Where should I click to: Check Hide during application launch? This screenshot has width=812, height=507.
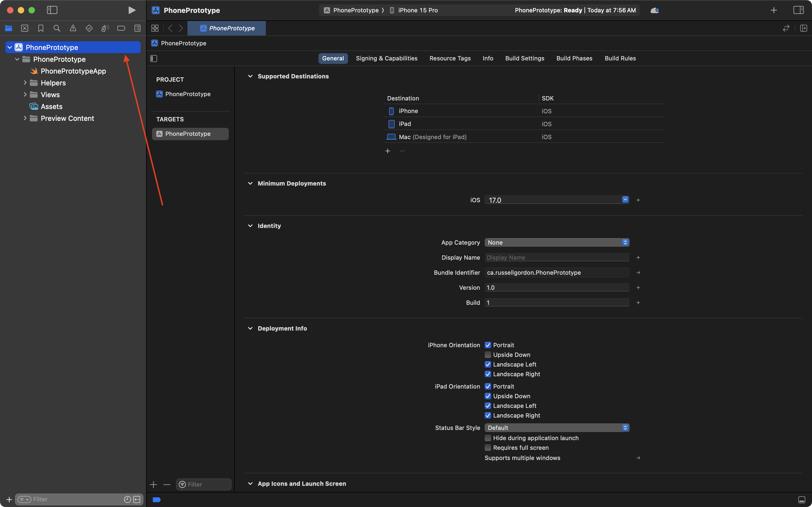click(x=488, y=438)
